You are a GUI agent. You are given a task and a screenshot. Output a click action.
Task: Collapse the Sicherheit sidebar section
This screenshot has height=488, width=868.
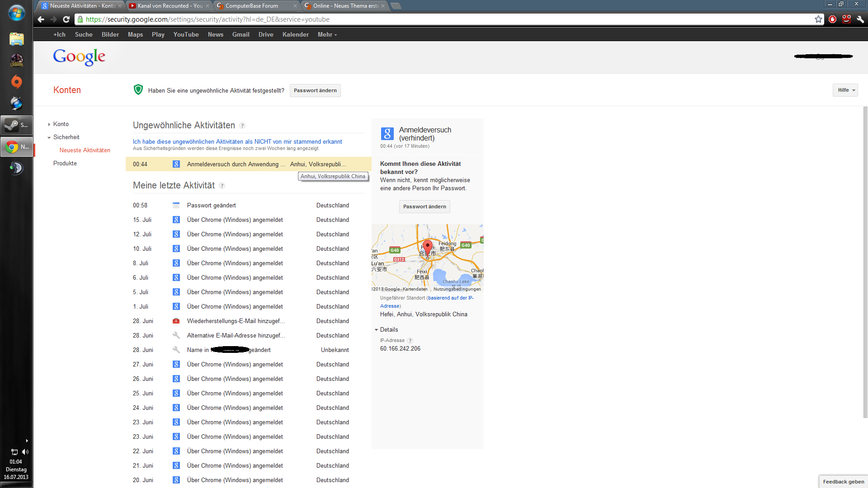49,137
